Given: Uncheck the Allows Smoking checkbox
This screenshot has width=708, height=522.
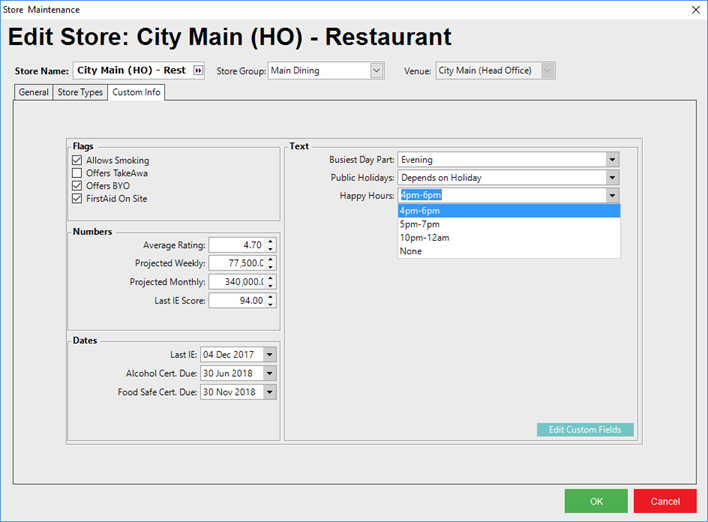Looking at the screenshot, I should [x=77, y=161].
